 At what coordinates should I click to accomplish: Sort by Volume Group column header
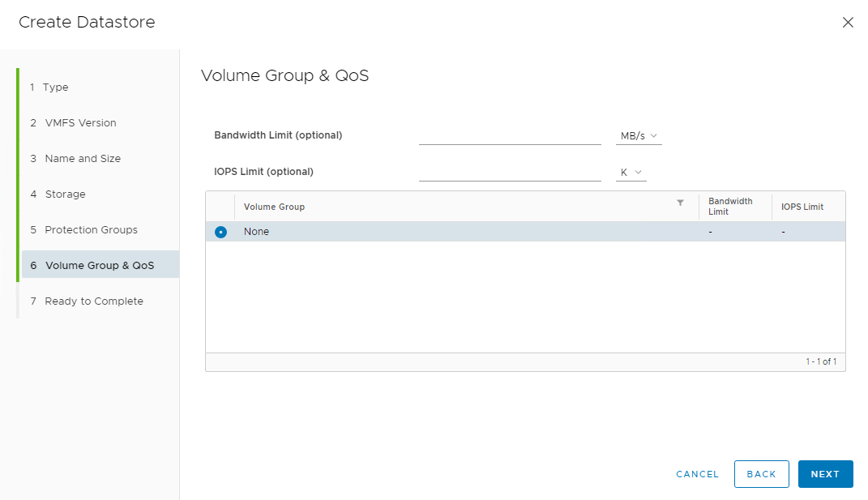click(275, 207)
